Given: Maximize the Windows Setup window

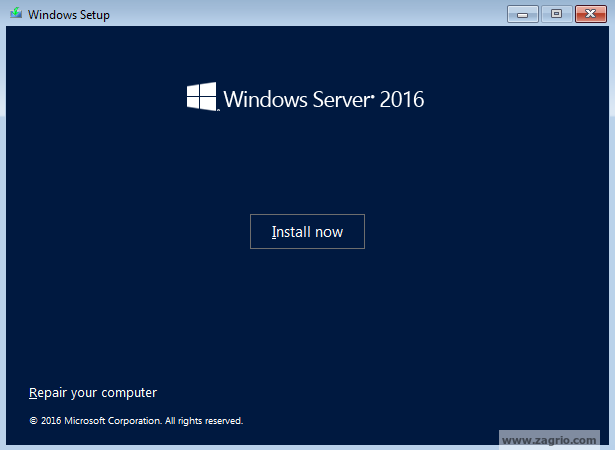Looking at the screenshot, I should [x=556, y=14].
